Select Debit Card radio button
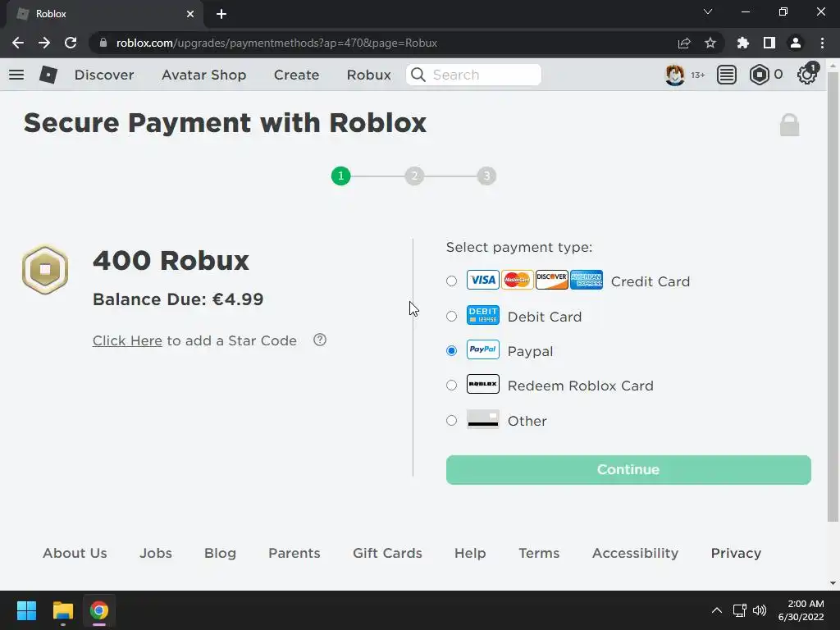This screenshot has width=840, height=630. click(452, 316)
